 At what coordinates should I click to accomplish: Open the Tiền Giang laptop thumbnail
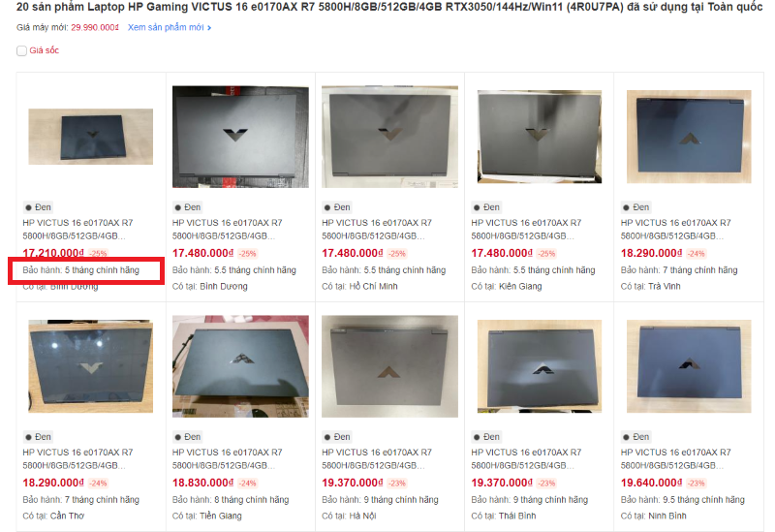point(240,366)
